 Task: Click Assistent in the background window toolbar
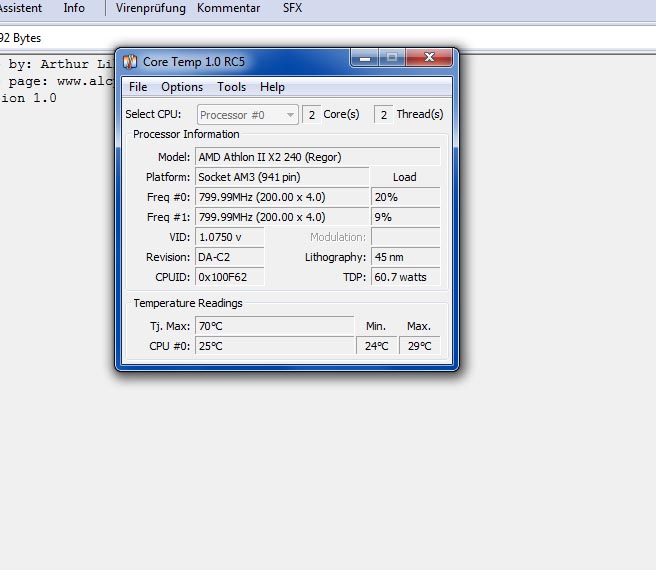click(21, 8)
